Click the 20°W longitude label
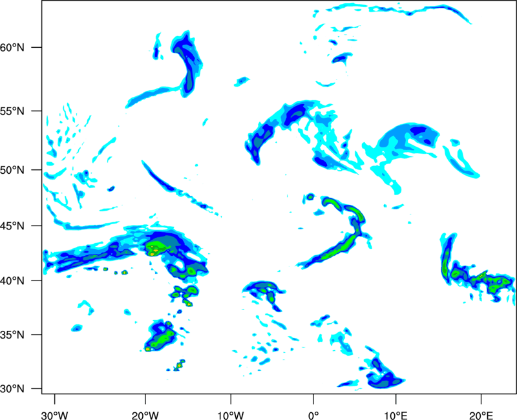Viewport: 517px width, 420px height. click(145, 415)
